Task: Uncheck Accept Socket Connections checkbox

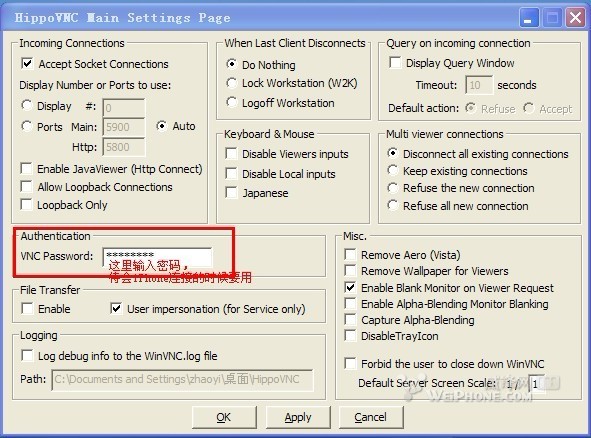Action: pyautogui.click(x=27, y=63)
